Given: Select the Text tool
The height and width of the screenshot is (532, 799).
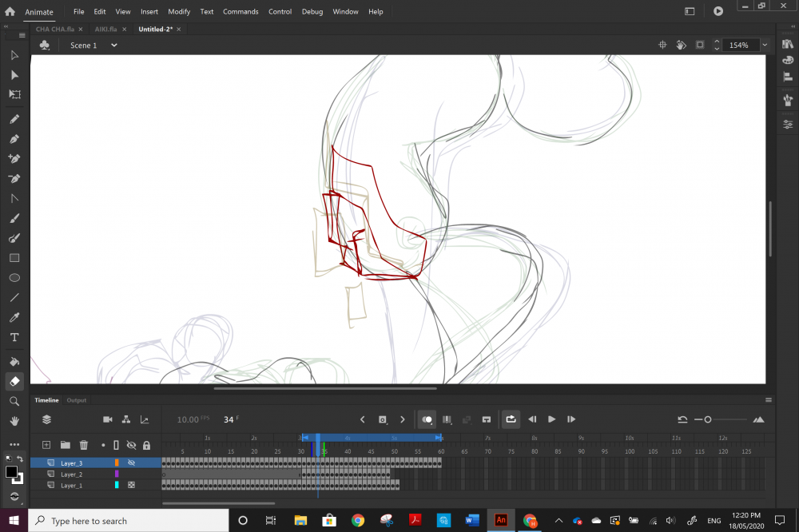Looking at the screenshot, I should click(x=14, y=338).
